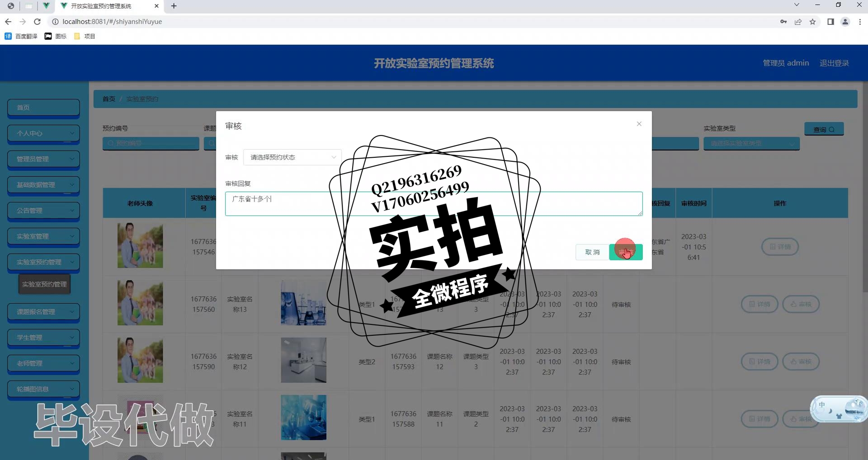Image resolution: width=868 pixels, height=460 pixels.
Task: Click the 操作 column header
Action: pos(780,203)
